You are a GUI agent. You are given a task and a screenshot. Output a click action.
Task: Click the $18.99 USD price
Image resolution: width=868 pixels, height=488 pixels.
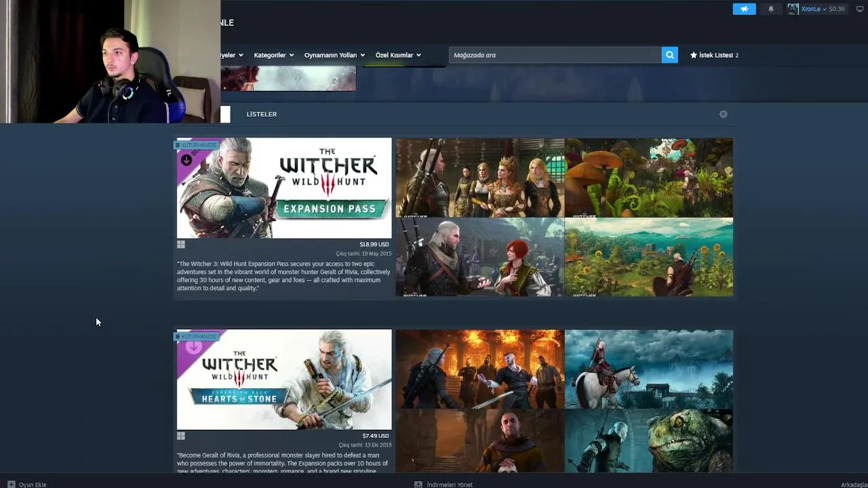[x=374, y=244]
